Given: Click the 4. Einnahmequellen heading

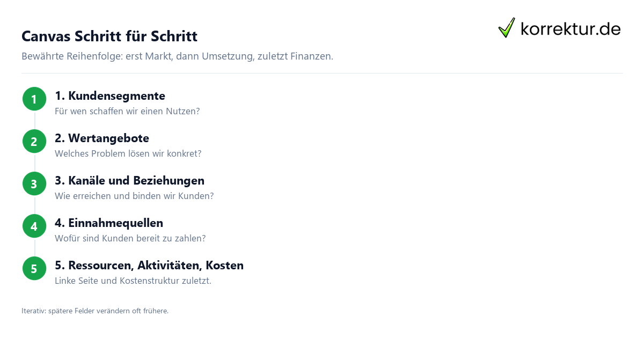Looking at the screenshot, I should [x=109, y=223].
